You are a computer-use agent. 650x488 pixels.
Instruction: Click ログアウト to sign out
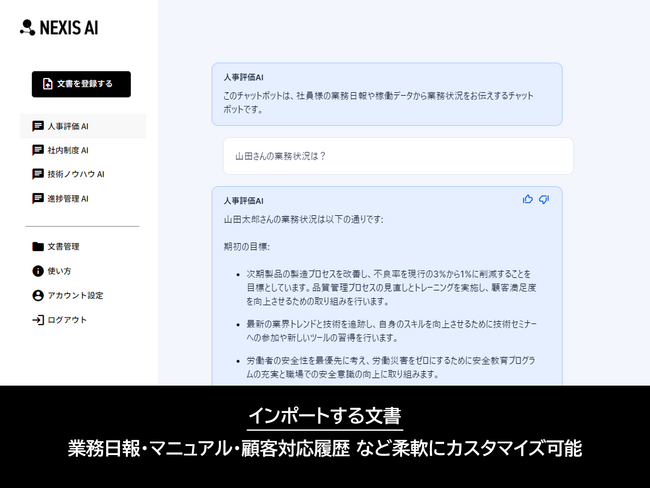[67, 320]
